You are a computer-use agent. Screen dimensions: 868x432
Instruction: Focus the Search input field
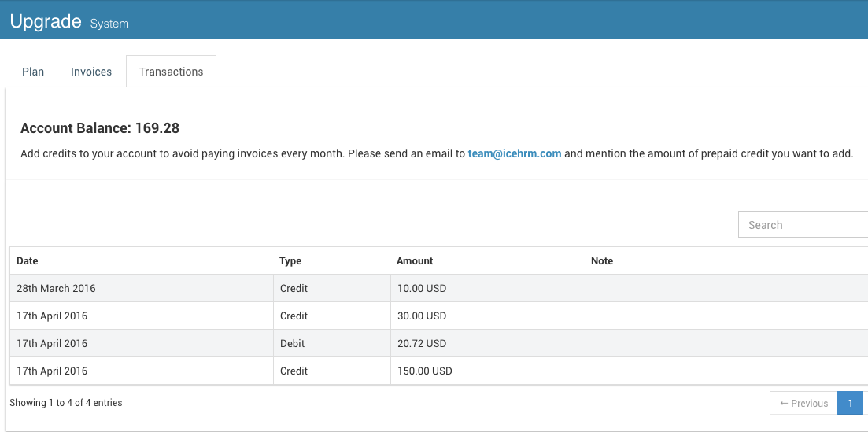click(x=803, y=224)
